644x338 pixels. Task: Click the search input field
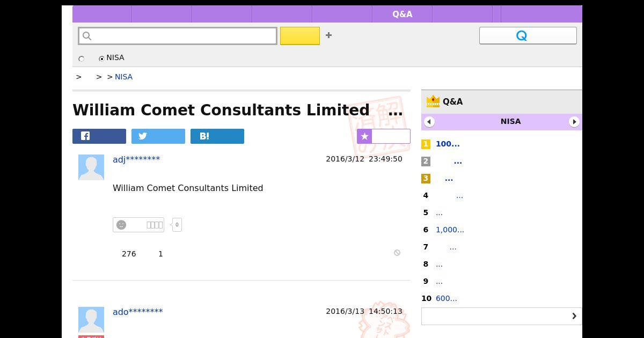[178, 36]
